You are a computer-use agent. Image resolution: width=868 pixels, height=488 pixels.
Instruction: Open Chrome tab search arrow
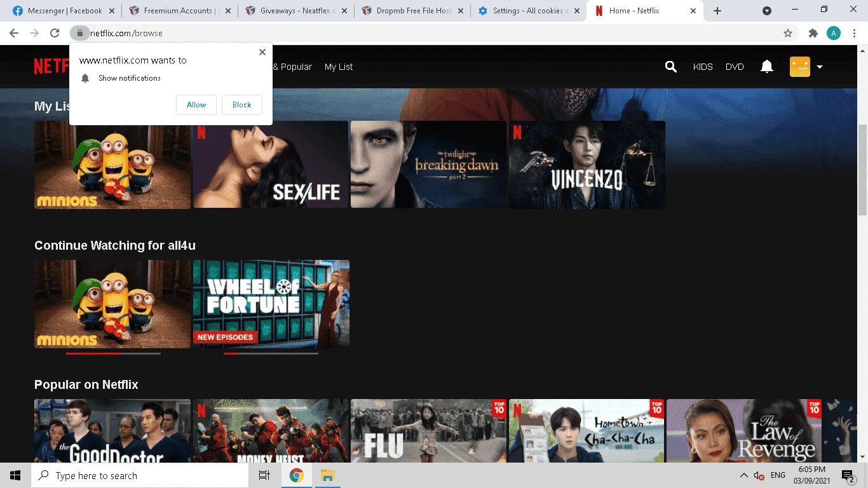(x=767, y=11)
